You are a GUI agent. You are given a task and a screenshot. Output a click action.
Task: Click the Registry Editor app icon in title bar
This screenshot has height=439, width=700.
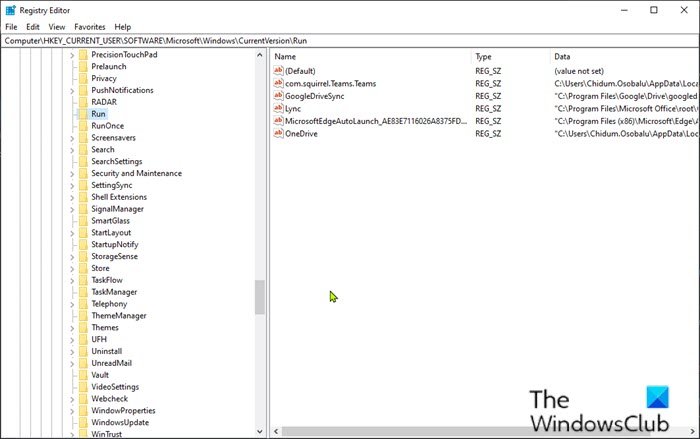pyautogui.click(x=10, y=10)
